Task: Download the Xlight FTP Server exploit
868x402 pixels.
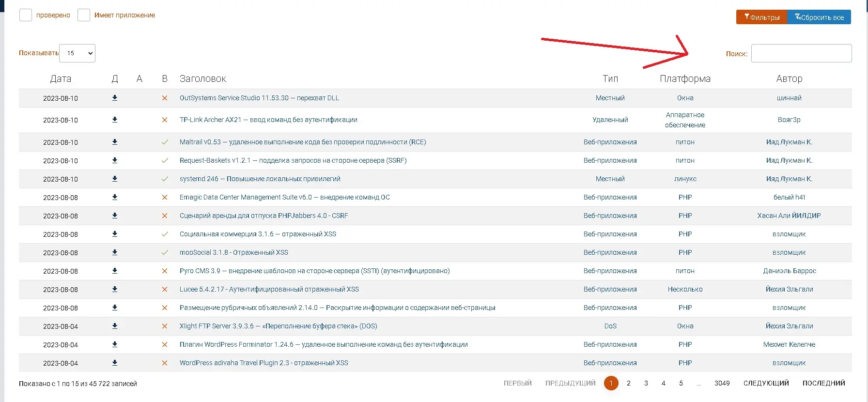Action: pyautogui.click(x=115, y=326)
